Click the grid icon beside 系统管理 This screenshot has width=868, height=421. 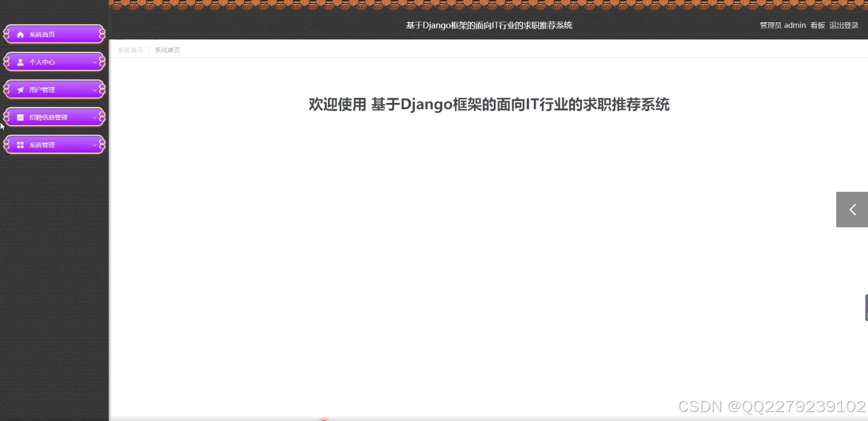pyautogui.click(x=20, y=145)
